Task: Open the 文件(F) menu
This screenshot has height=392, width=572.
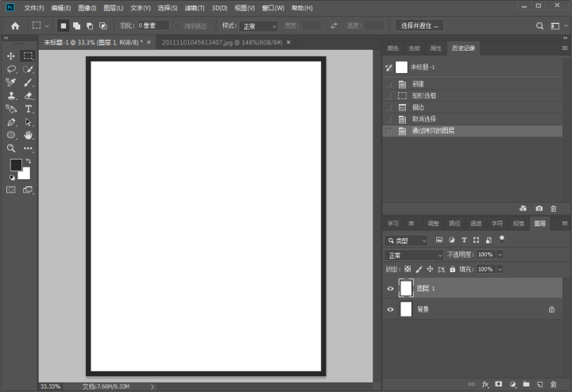Action: click(34, 8)
